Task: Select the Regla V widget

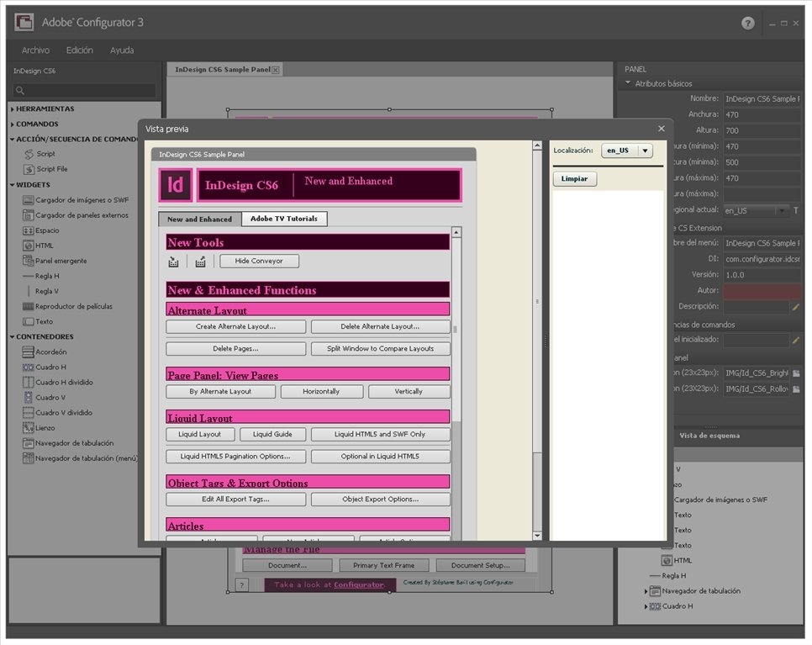Action: 41,291
